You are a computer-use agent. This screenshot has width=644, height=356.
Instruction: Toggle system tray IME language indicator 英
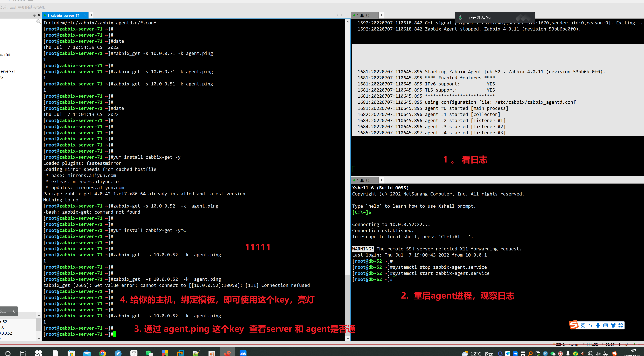coord(605,353)
